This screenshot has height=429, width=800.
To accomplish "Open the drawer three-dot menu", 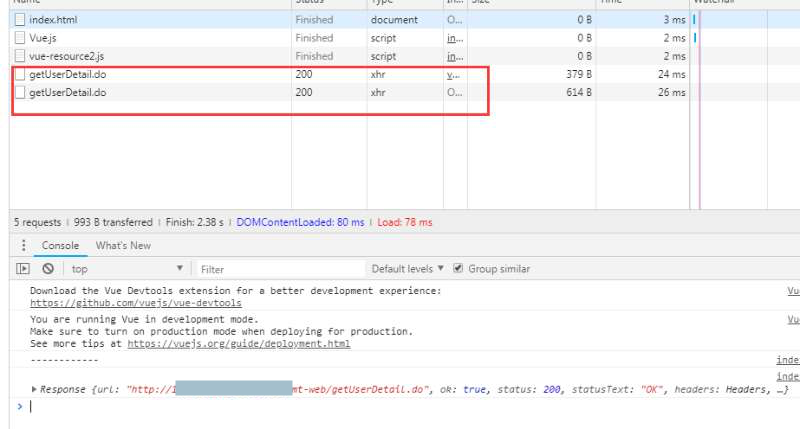I will [x=23, y=245].
